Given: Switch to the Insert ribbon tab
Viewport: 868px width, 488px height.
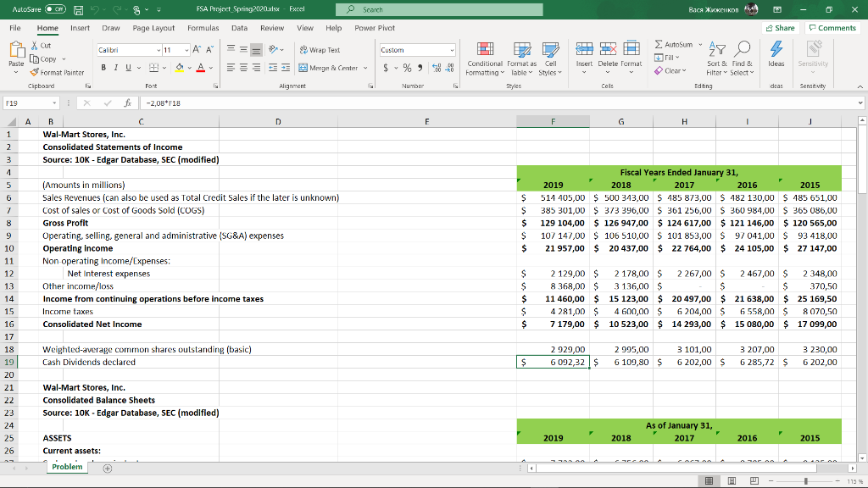Looking at the screenshot, I should point(80,28).
